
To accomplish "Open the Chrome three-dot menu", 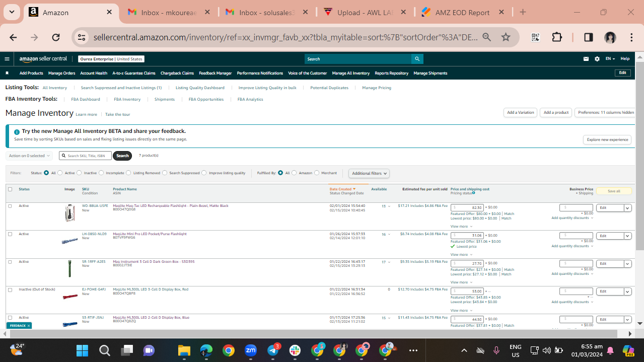I will tap(631, 37).
